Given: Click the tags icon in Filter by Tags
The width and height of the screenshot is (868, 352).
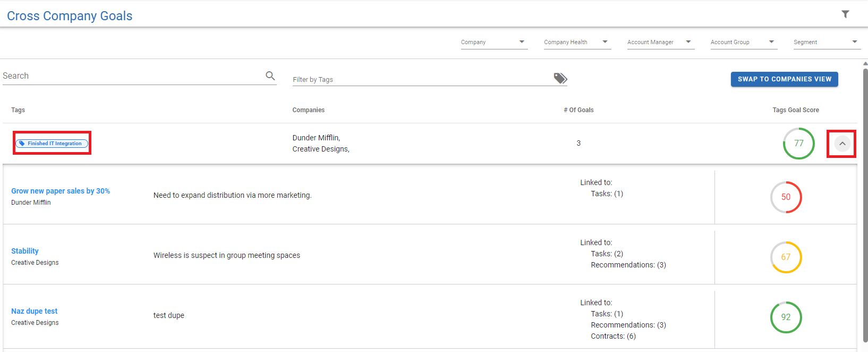Looking at the screenshot, I should [x=560, y=78].
